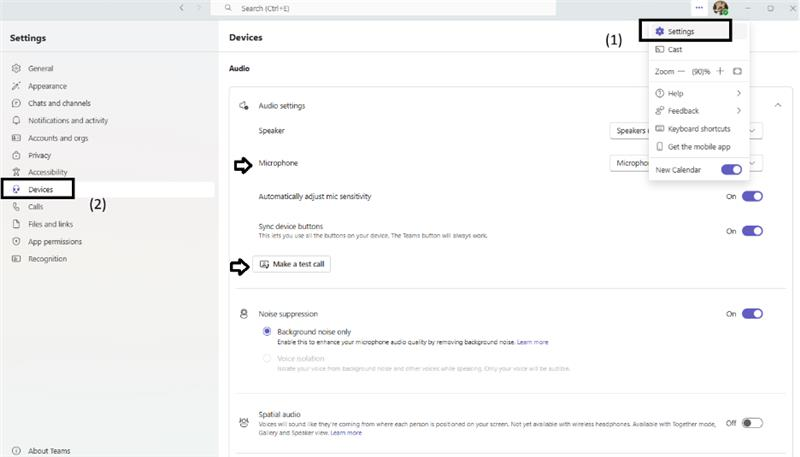
Task: Open Accounts and orgs settings
Action: (58, 138)
